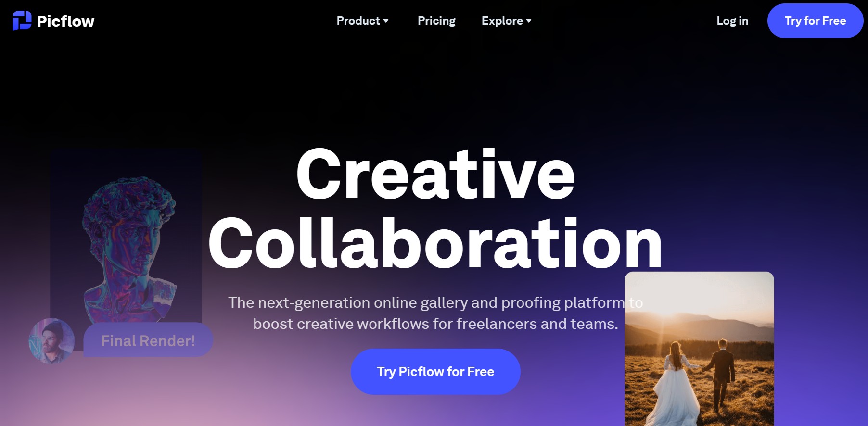Click the Picflow logo icon
This screenshot has height=426, width=868.
(22, 21)
